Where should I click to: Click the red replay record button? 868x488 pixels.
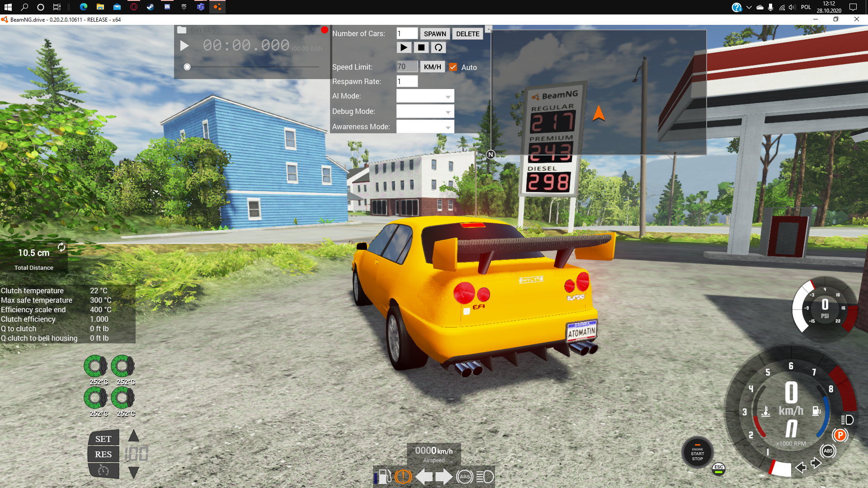click(x=324, y=30)
